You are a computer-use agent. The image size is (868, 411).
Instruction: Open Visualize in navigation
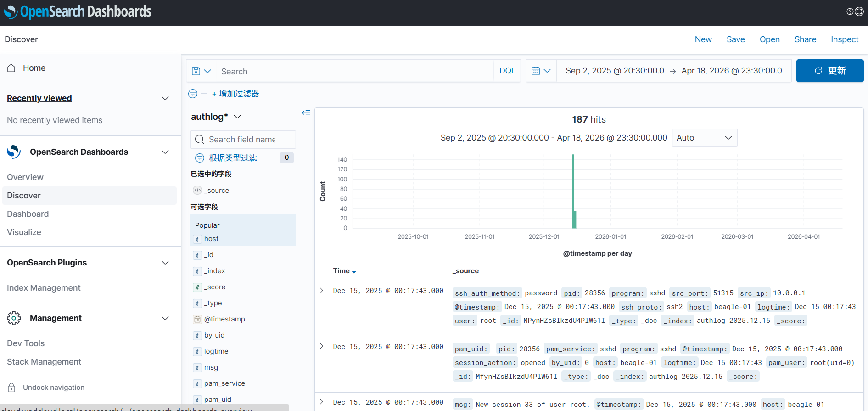point(24,232)
